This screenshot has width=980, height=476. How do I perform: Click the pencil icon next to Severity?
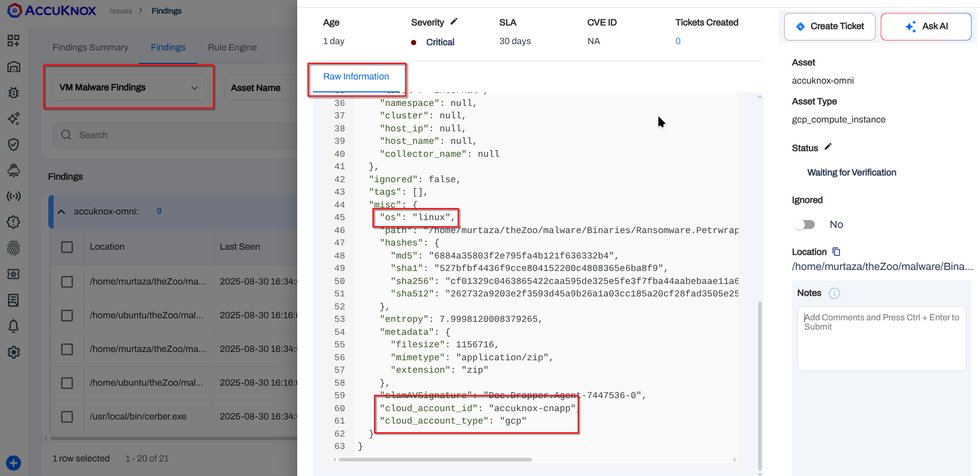point(454,22)
